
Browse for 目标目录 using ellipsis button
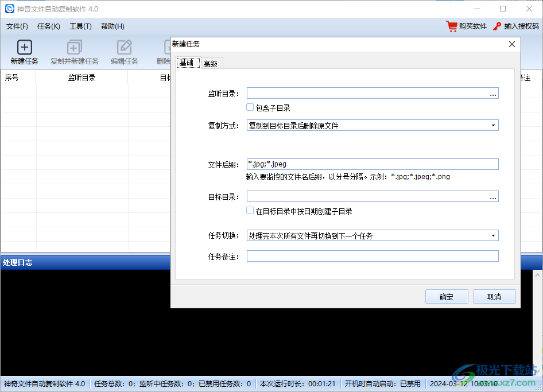coord(493,197)
